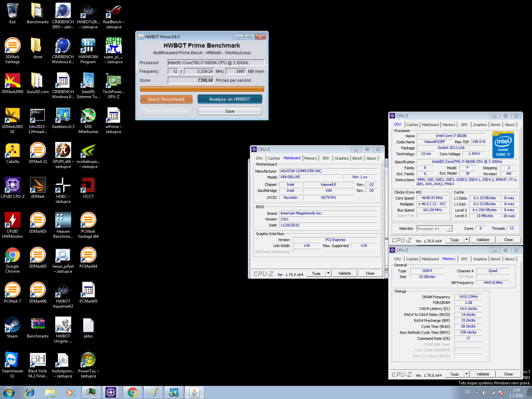Open HWBOT Aquamark3 desktop icon
Screen dimensions: 532x399
[63, 295]
